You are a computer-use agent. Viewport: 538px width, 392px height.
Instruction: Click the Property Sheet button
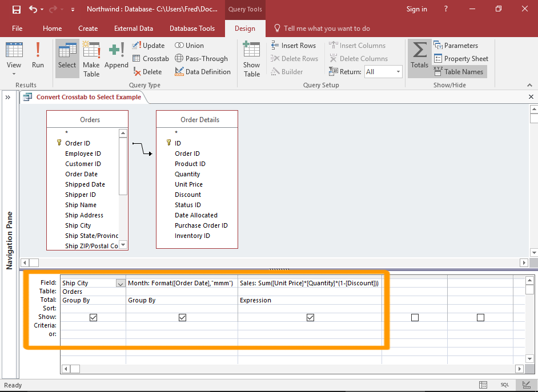click(461, 58)
